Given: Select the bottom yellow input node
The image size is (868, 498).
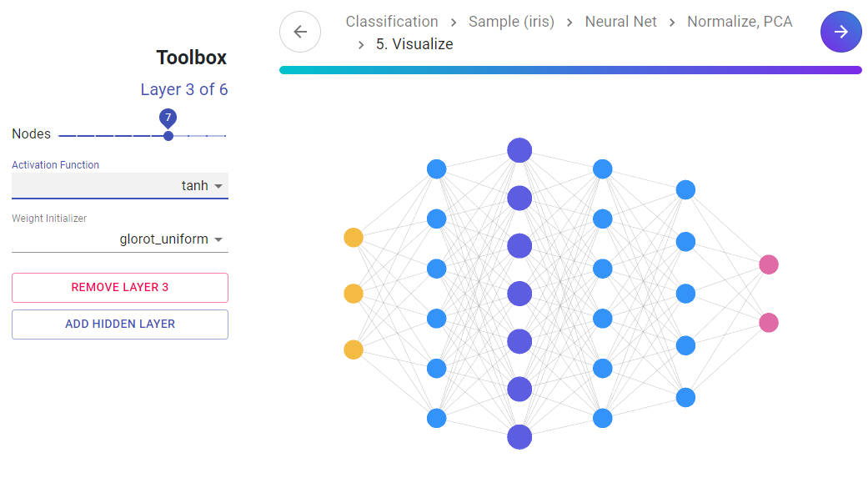Looking at the screenshot, I should coord(354,350).
